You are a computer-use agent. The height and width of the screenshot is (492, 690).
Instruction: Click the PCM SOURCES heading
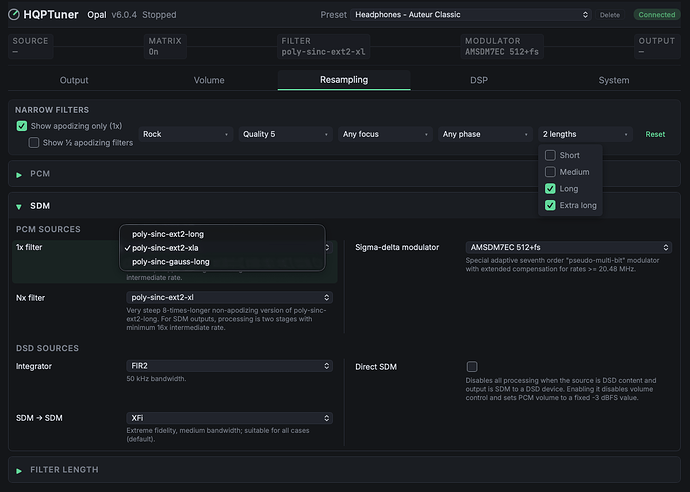[x=48, y=229]
